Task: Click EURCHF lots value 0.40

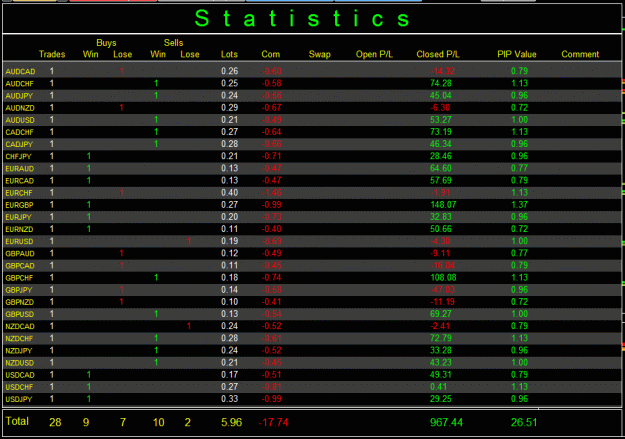Action: point(230,193)
